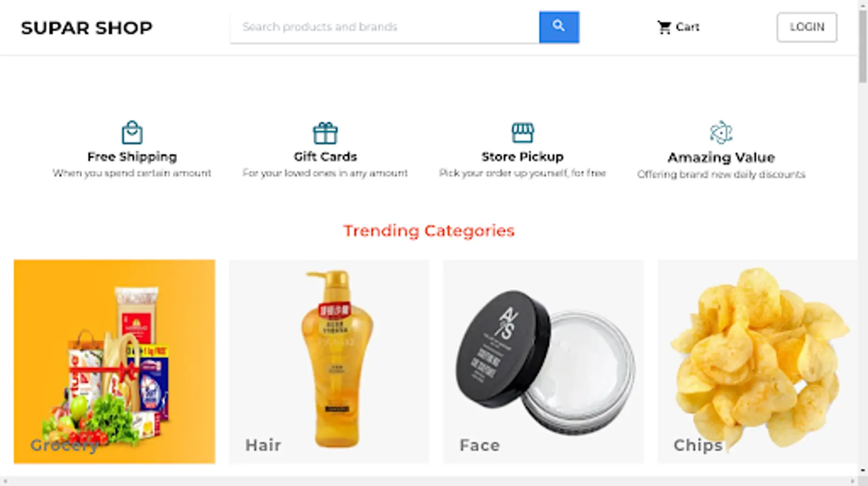Click the Gift Cards heading text

pos(325,157)
